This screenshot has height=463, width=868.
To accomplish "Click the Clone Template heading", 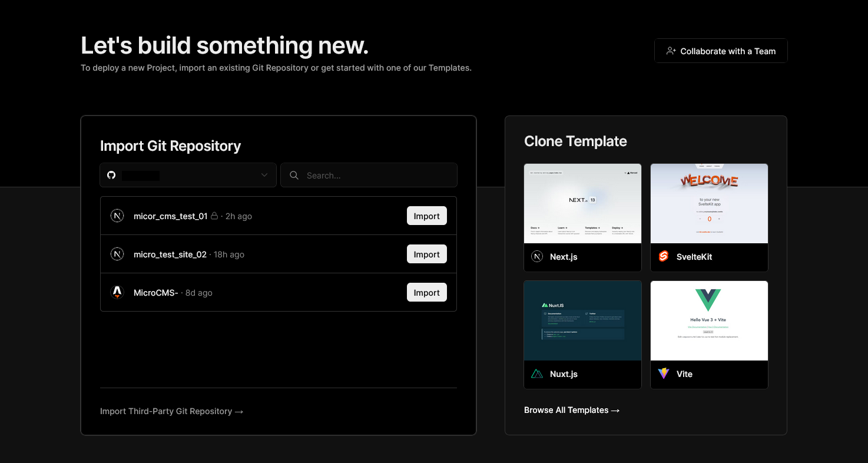I will pyautogui.click(x=575, y=141).
